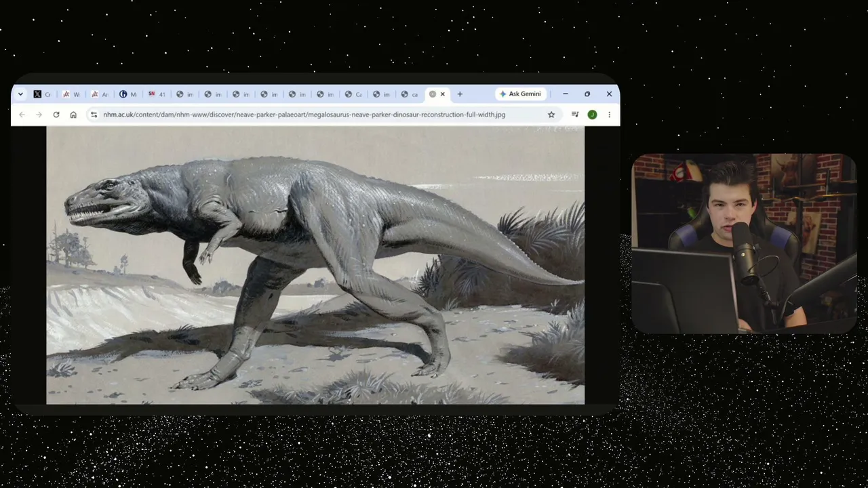Screen dimensions: 868x488
Task: Open the profile avatar 'J' menu
Action: coord(592,115)
